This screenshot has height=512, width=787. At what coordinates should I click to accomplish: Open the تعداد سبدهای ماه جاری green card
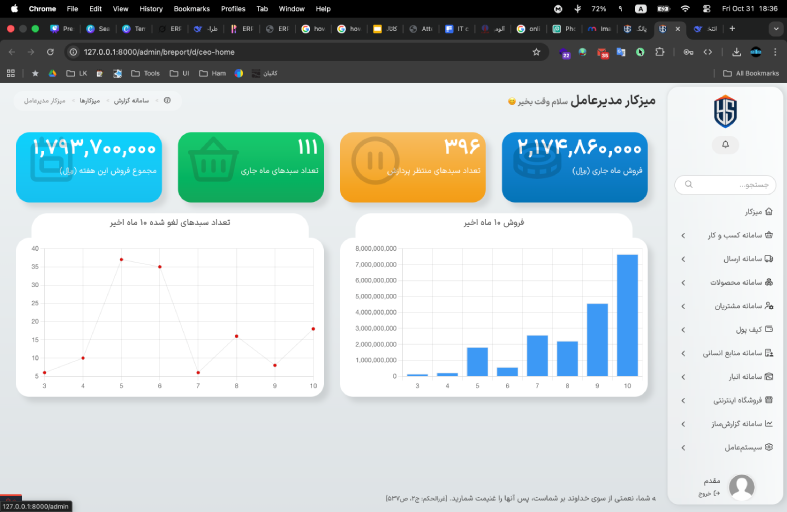click(x=250, y=167)
